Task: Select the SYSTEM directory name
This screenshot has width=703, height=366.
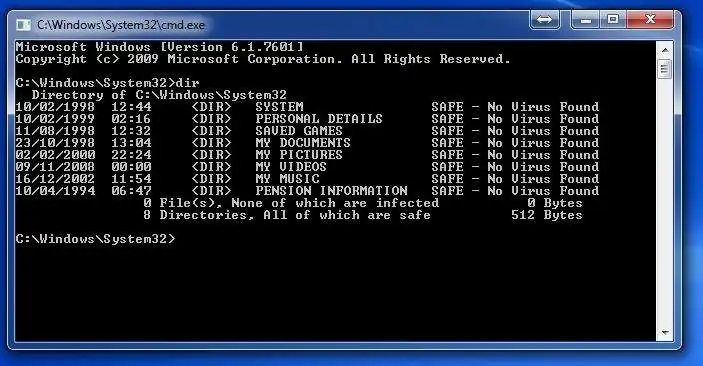Action: (x=279, y=107)
